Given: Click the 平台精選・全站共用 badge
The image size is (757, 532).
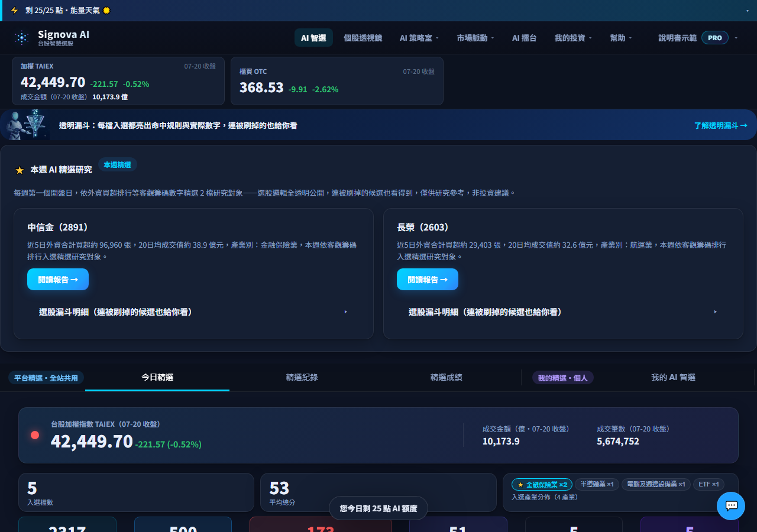Looking at the screenshot, I should click(46, 378).
